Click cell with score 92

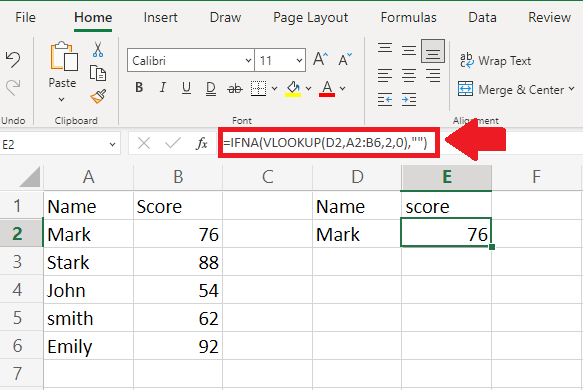pos(178,346)
